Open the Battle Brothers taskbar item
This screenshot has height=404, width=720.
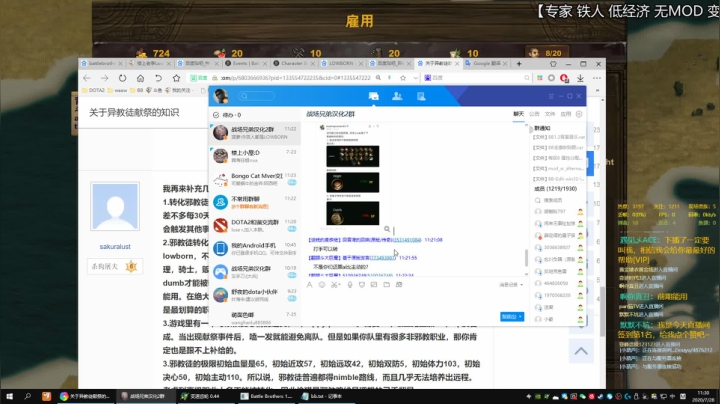(x=267, y=396)
